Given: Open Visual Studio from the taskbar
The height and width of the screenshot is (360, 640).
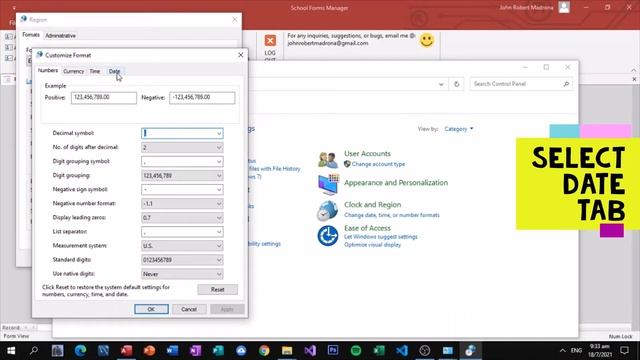Looking at the screenshot, I should (310, 350).
